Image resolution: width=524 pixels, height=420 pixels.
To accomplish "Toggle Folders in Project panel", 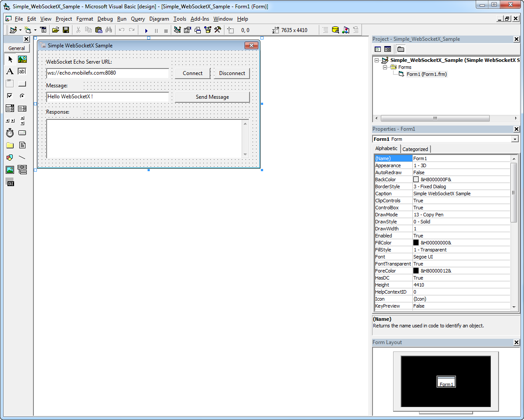I will [401, 49].
